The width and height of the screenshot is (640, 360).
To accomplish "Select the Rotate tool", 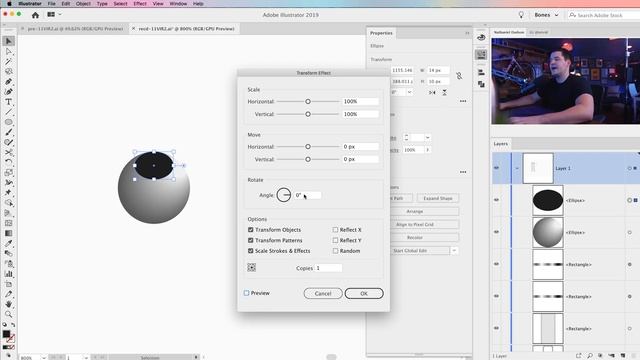I will tap(9, 162).
